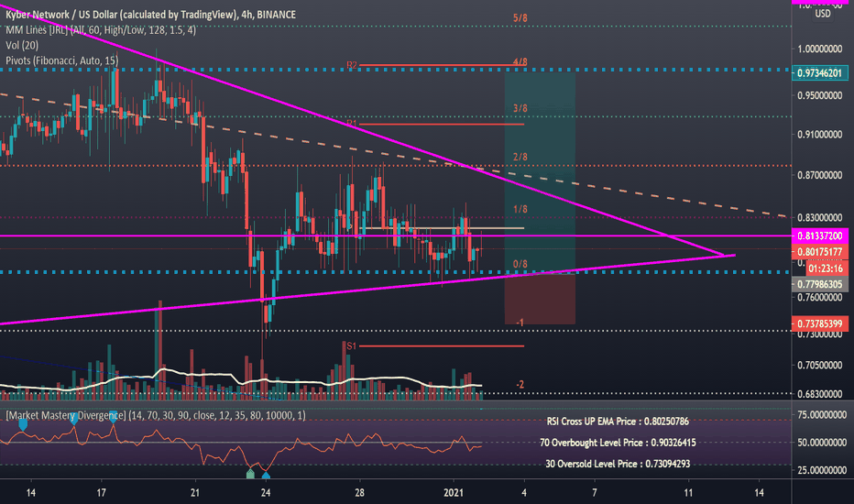Click the 17 date on time axis
Image resolution: width=854 pixels, height=504 pixels.
pyautogui.click(x=102, y=493)
